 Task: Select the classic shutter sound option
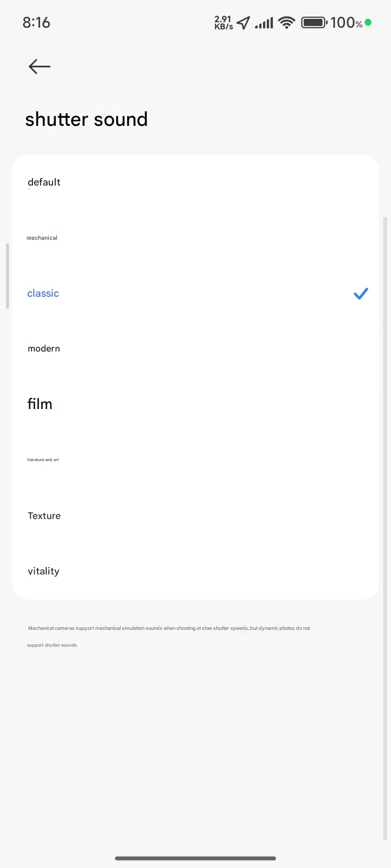43,293
